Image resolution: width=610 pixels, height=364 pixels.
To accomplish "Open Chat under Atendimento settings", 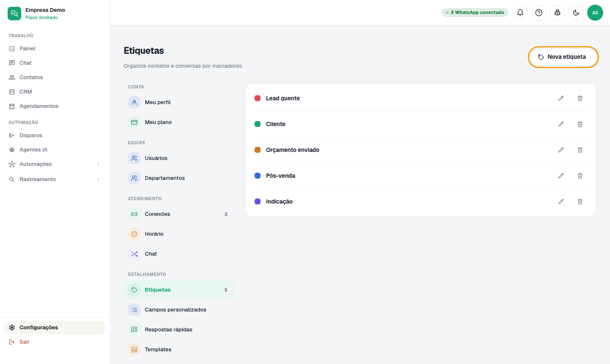I will click(179, 254).
